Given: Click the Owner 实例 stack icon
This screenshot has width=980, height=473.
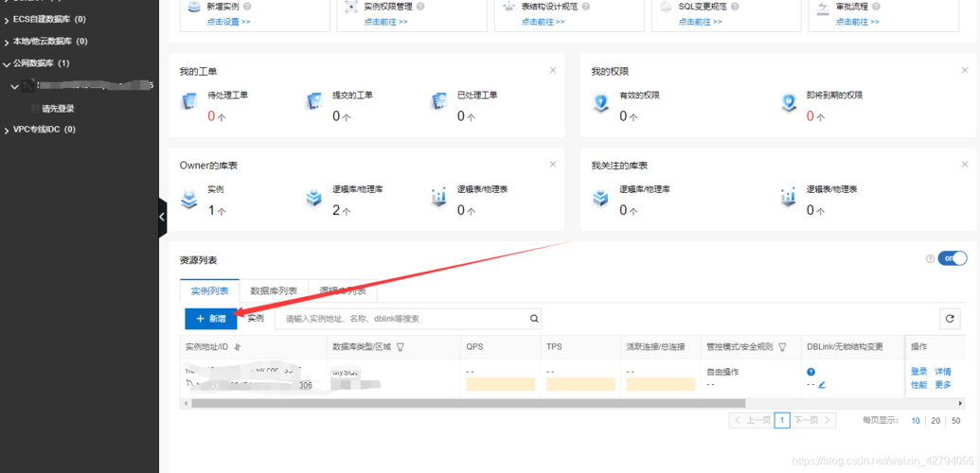Looking at the screenshot, I should (x=188, y=198).
